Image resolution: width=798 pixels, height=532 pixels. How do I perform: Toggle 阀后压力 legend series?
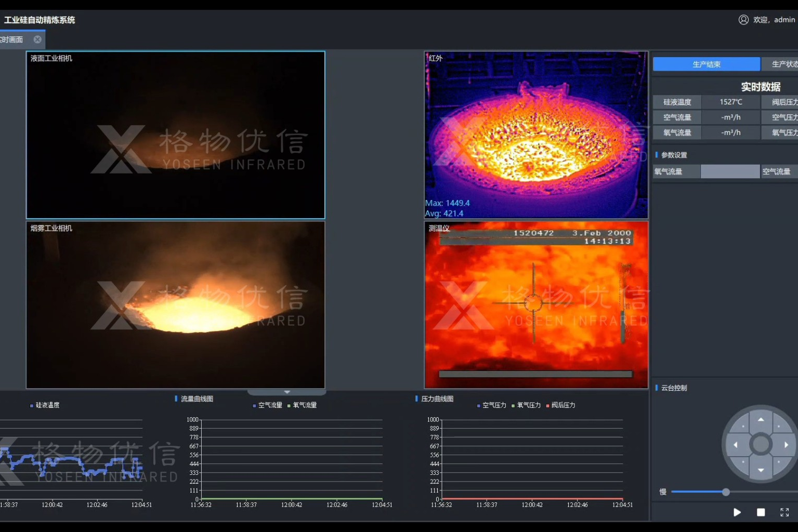pyautogui.click(x=560, y=405)
